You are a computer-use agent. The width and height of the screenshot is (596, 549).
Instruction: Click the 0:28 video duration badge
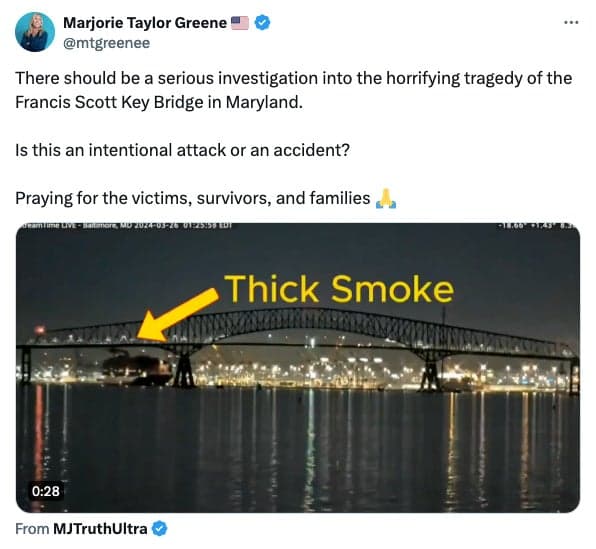pyautogui.click(x=46, y=491)
